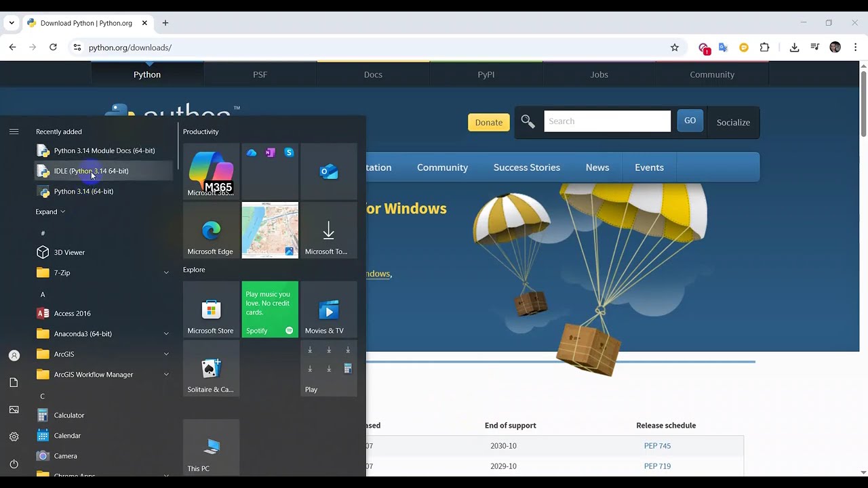Close the Download Python tab

pyautogui.click(x=144, y=23)
